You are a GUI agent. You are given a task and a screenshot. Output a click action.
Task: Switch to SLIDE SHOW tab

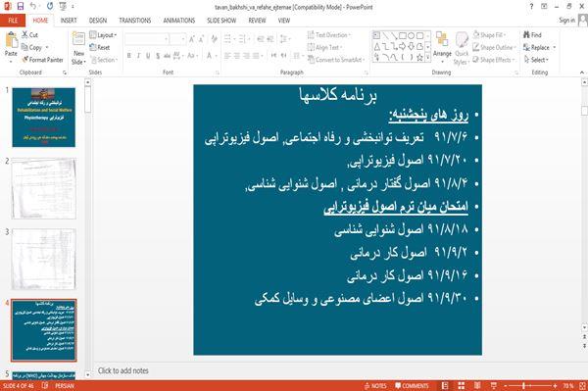[221, 21]
